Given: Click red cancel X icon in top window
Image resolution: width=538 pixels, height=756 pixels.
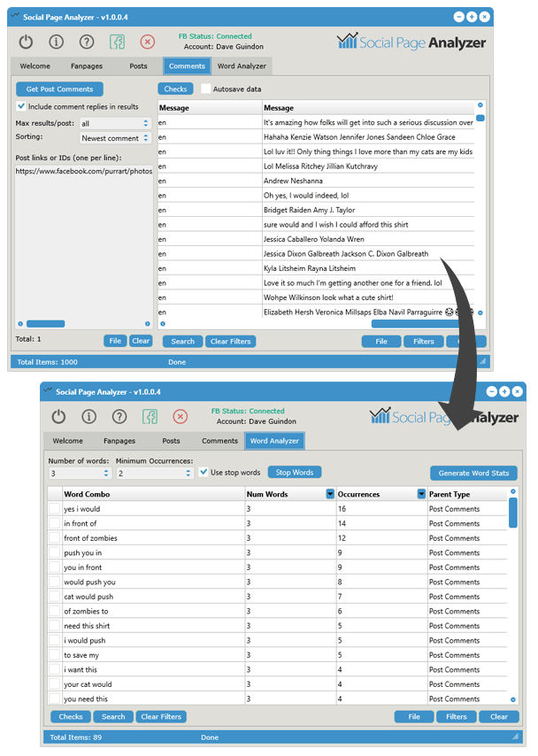Looking at the screenshot, I should 148,42.
